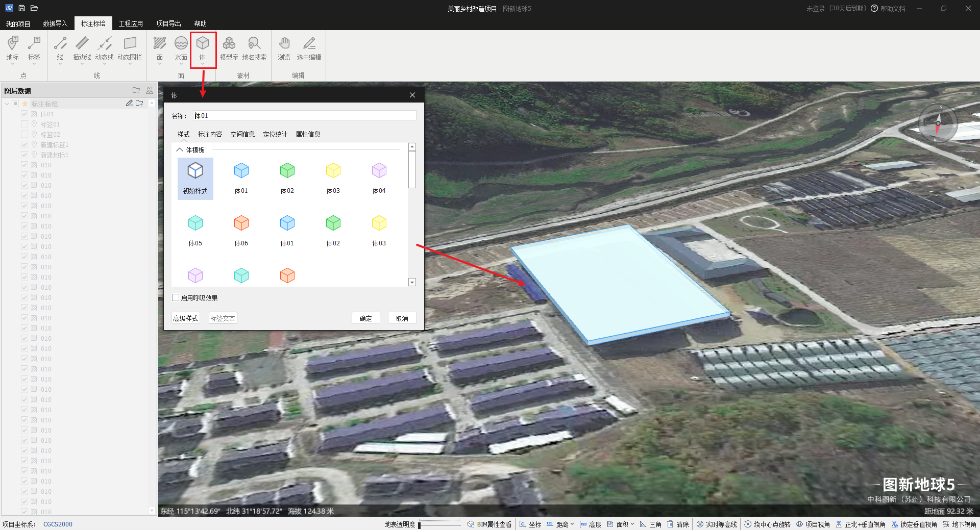The width and height of the screenshot is (980, 530).
Task: Adjust the 地表透明度 slider
Action: [x=420, y=525]
